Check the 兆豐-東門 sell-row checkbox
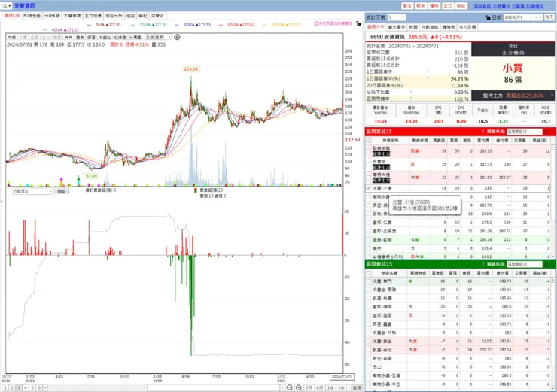The image size is (557, 392). (369, 281)
